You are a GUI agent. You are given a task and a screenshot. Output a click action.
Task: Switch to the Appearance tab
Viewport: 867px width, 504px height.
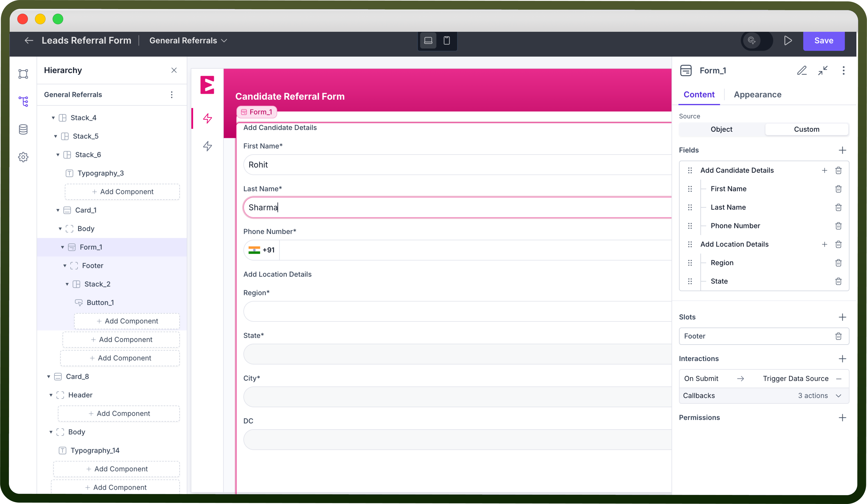click(757, 95)
